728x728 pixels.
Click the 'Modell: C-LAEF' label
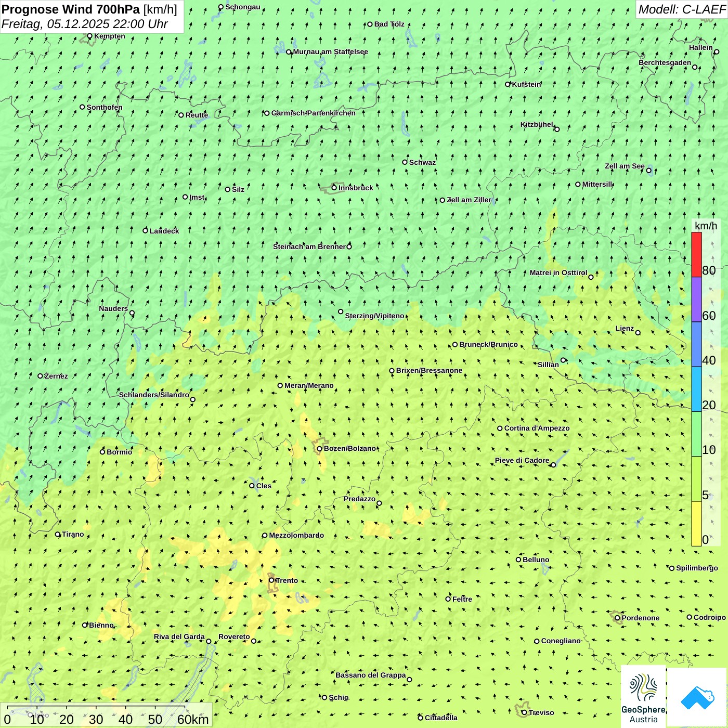pos(682,9)
